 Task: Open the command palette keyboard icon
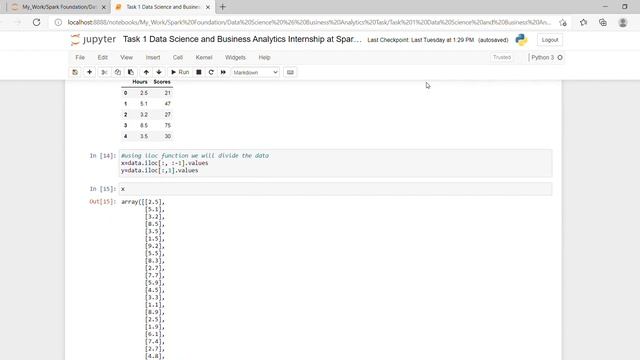pyautogui.click(x=290, y=72)
